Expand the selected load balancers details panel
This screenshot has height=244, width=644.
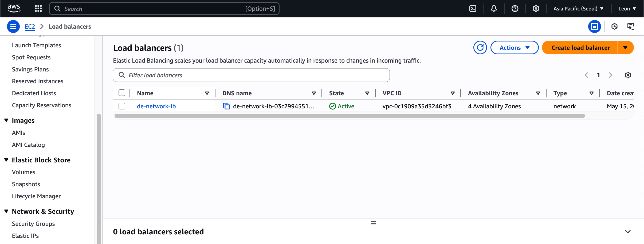(628, 232)
